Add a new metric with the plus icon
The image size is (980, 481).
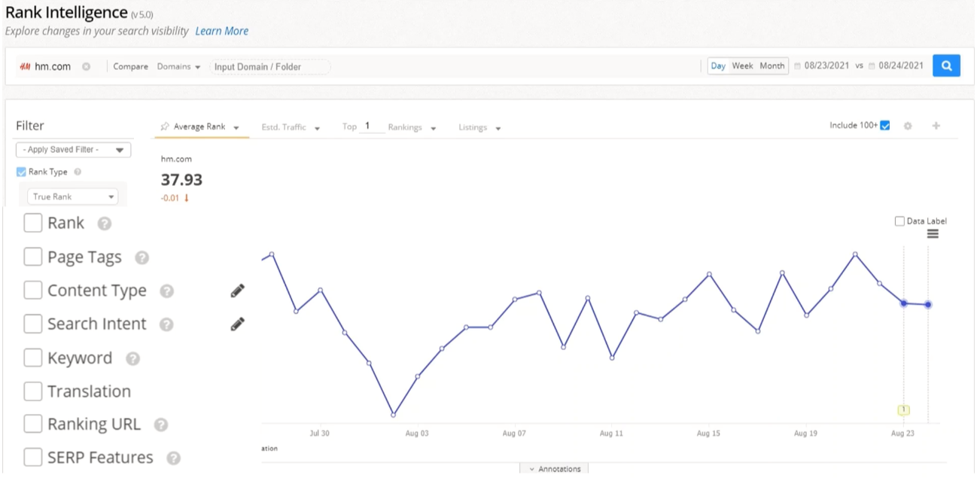(x=936, y=126)
